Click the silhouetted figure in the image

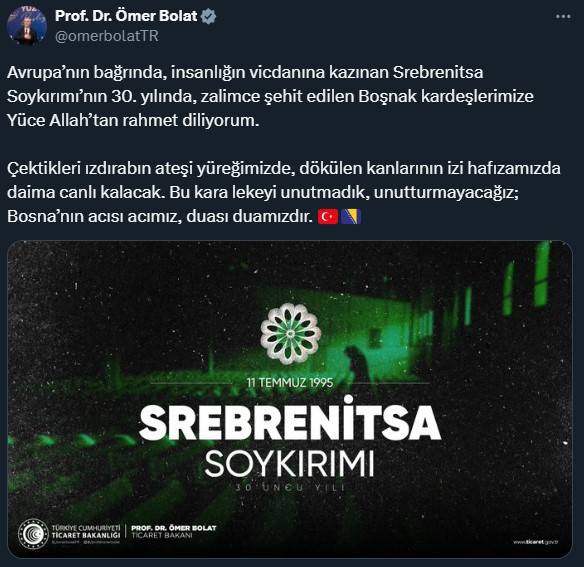356,366
